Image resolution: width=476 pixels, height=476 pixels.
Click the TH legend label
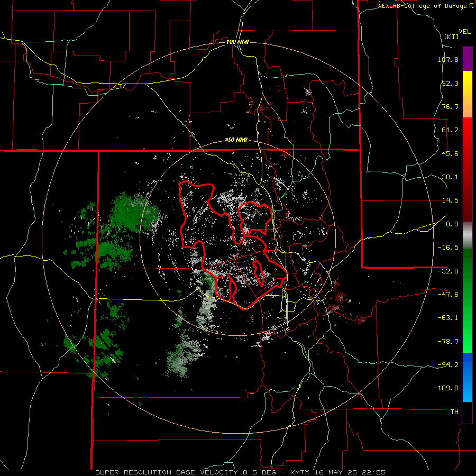pos(454,412)
